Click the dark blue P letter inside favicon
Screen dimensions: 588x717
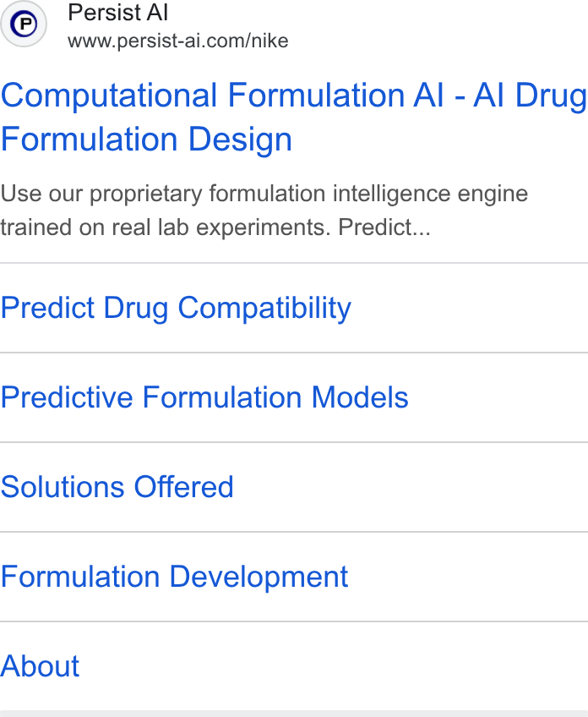point(24,24)
